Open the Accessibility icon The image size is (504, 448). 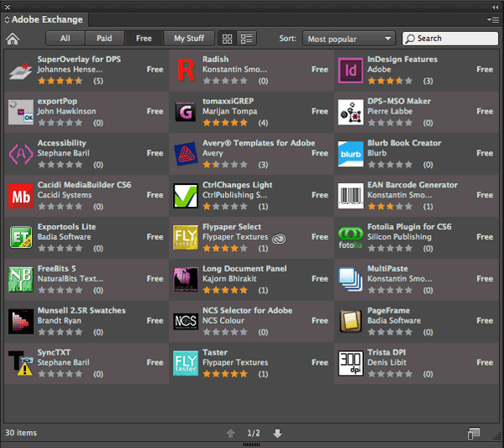[21, 154]
